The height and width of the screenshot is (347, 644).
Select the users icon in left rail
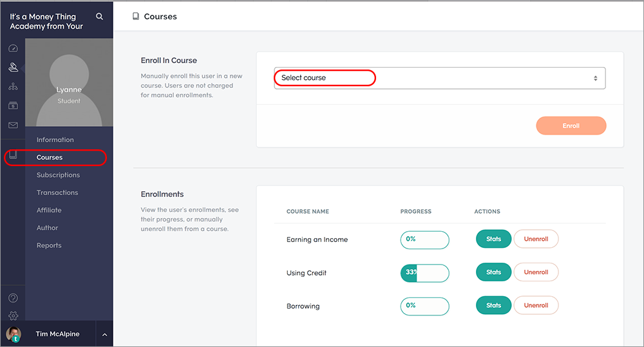pos(13,68)
